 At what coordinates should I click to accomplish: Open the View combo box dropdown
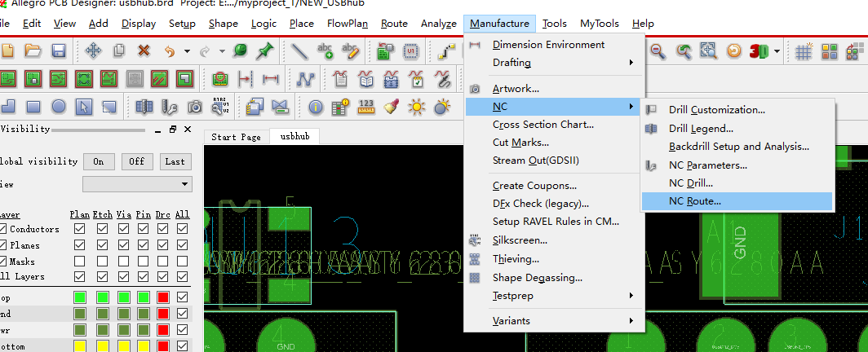(x=137, y=184)
